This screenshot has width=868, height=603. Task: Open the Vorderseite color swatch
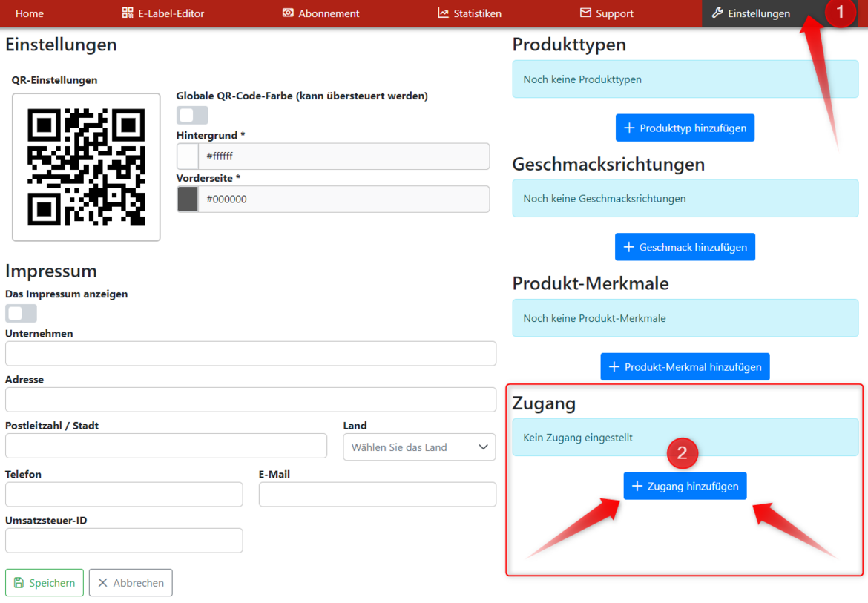[188, 200]
